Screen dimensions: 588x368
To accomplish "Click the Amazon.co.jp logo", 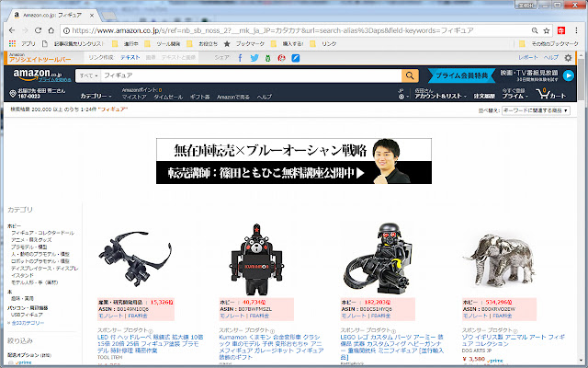I will 38,75.
